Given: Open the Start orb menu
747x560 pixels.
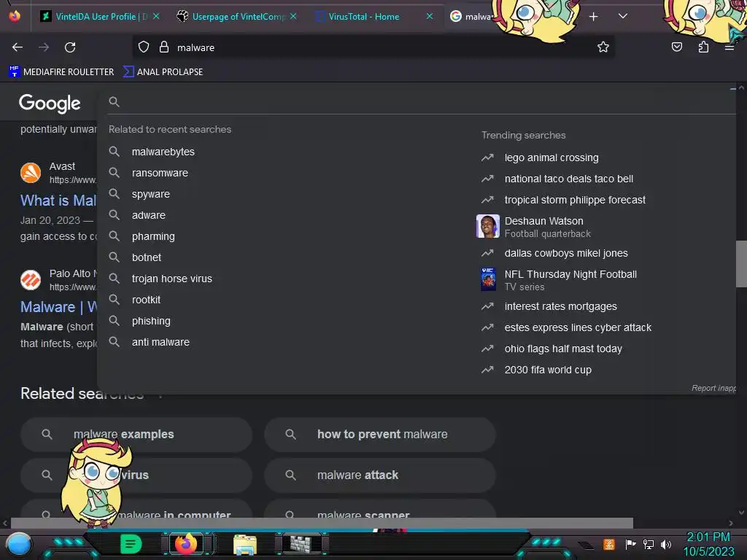Looking at the screenshot, I should pos(19,544).
